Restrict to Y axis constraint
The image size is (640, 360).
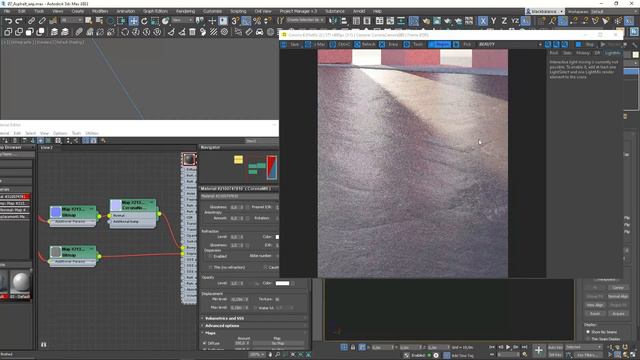coord(493,21)
